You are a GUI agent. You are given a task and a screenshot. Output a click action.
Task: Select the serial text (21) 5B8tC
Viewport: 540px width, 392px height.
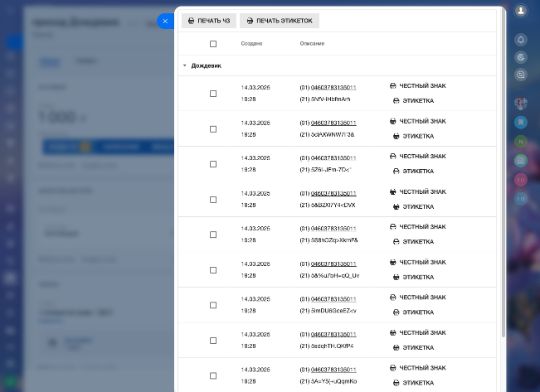coord(329,240)
